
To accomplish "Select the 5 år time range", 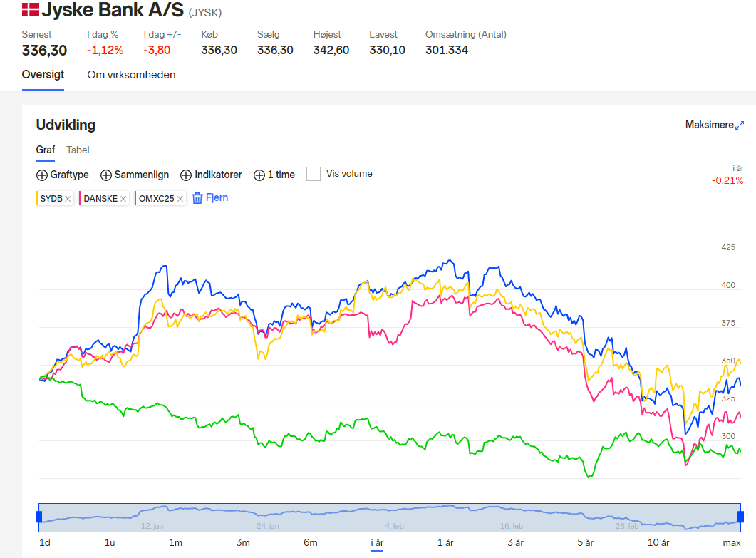I will point(585,542).
